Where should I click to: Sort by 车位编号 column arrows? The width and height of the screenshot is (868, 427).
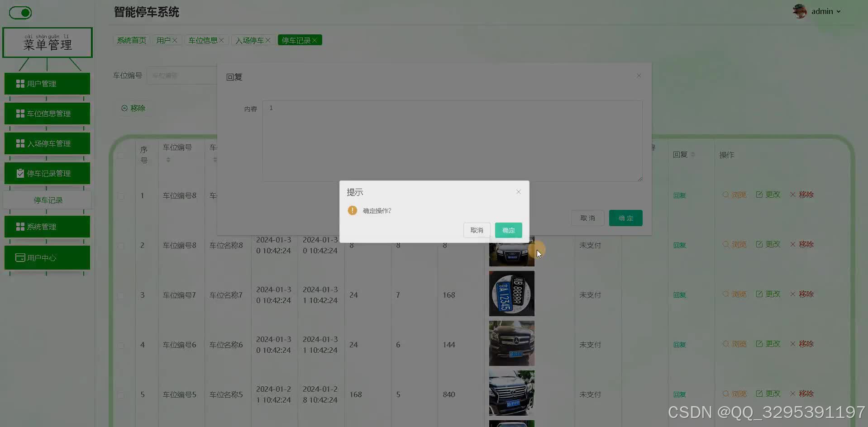click(x=168, y=160)
